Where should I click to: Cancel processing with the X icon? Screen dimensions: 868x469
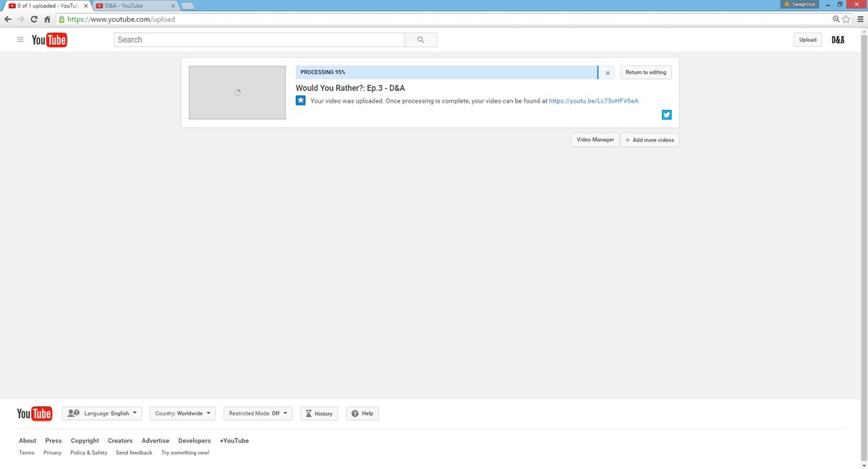(x=608, y=73)
